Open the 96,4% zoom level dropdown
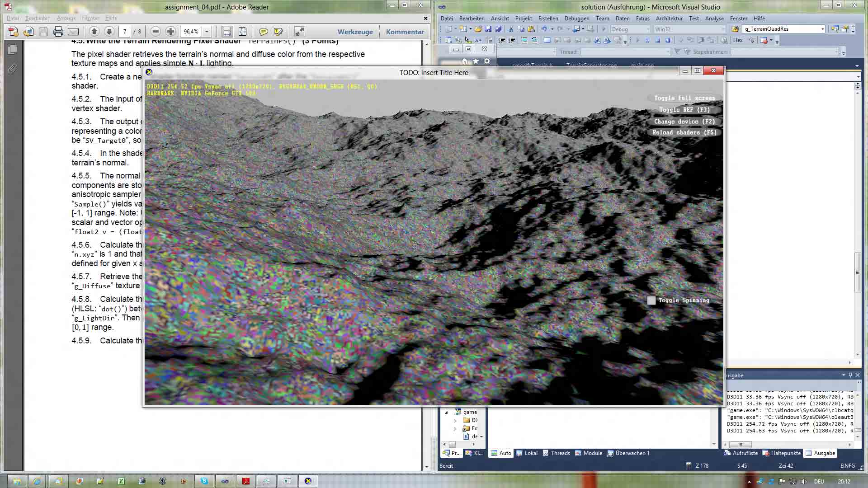This screenshot has height=488, width=868. coord(207,32)
